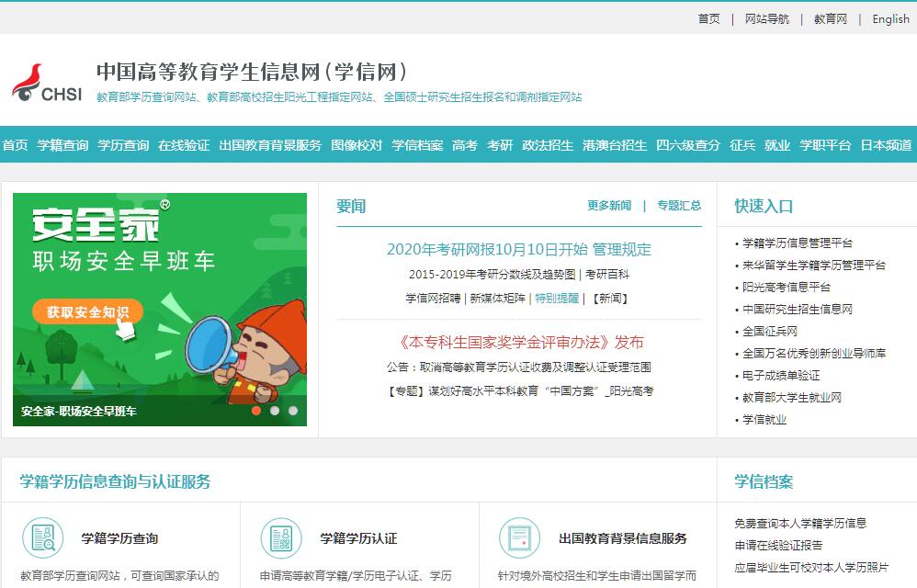
Task: Open 中国研究生招生信息网 quick link
Action: [798, 310]
